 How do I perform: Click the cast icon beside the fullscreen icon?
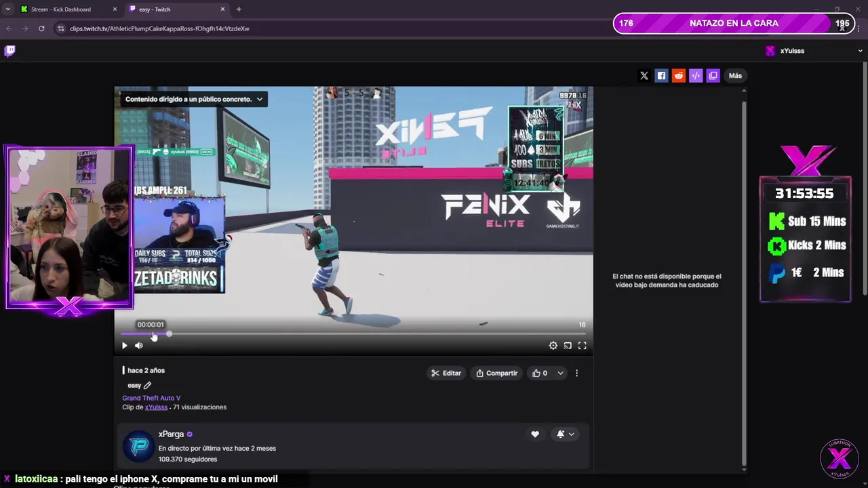pyautogui.click(x=568, y=346)
